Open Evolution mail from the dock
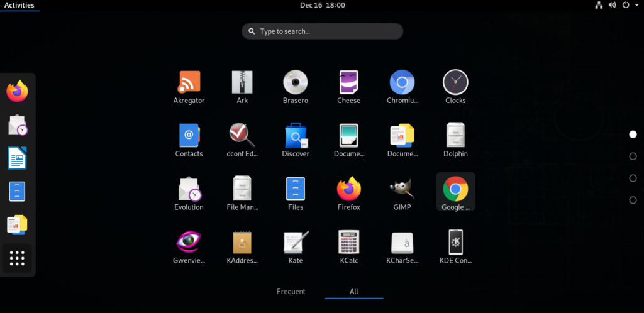Screen dimensions: 644x313 (17, 124)
